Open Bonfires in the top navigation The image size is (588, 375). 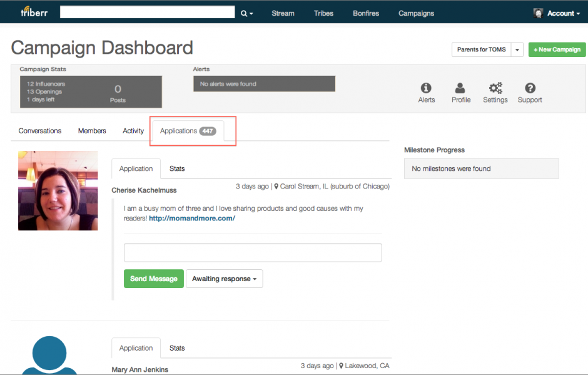pyautogui.click(x=366, y=13)
